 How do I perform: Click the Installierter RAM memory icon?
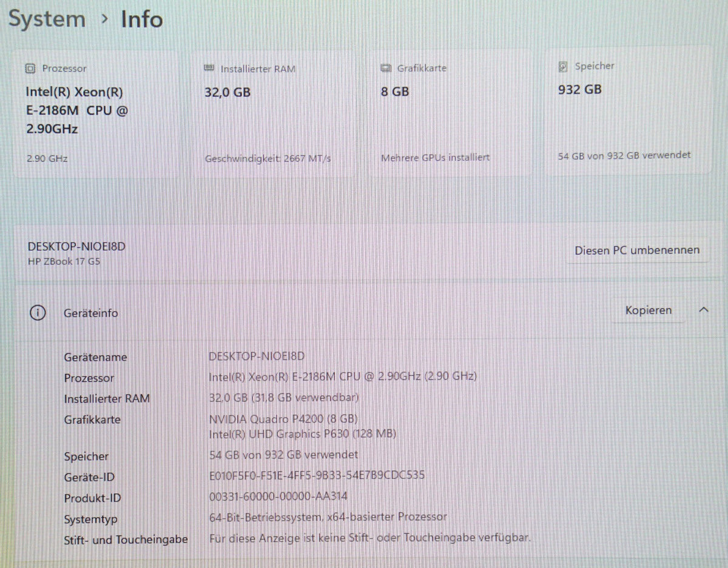click(209, 68)
